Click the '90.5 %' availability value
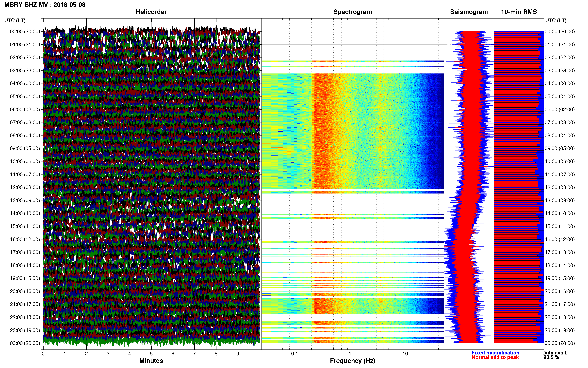This screenshot has width=588, height=368. (552, 357)
